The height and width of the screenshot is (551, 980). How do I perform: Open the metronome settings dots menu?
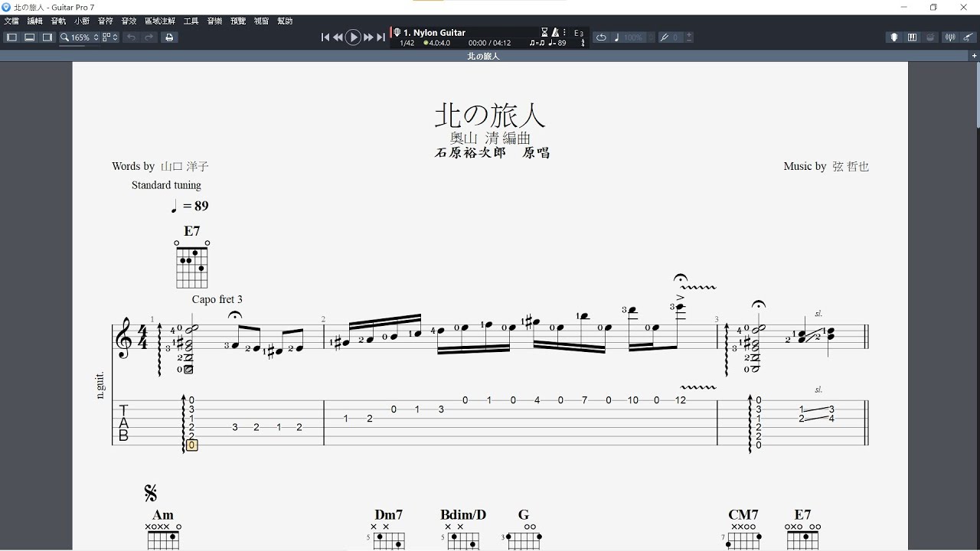point(563,33)
